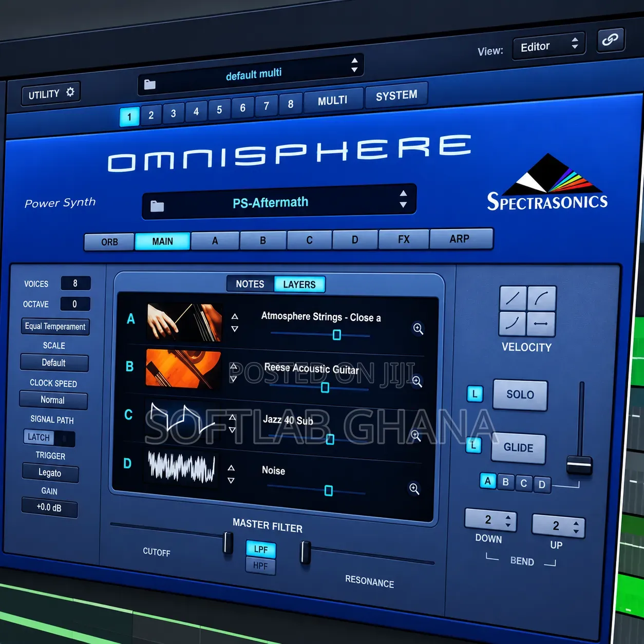Step layer B soundsource down arrow
The image size is (644, 644).
click(234, 379)
